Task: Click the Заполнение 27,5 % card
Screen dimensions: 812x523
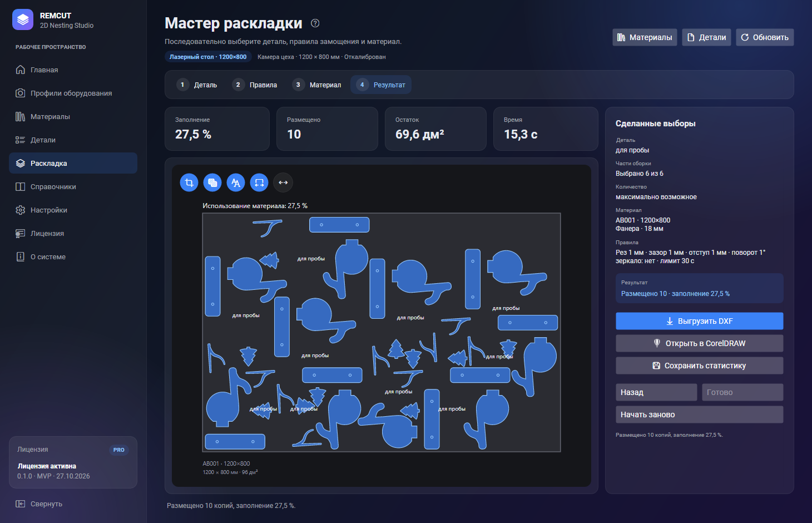Action: [x=217, y=129]
